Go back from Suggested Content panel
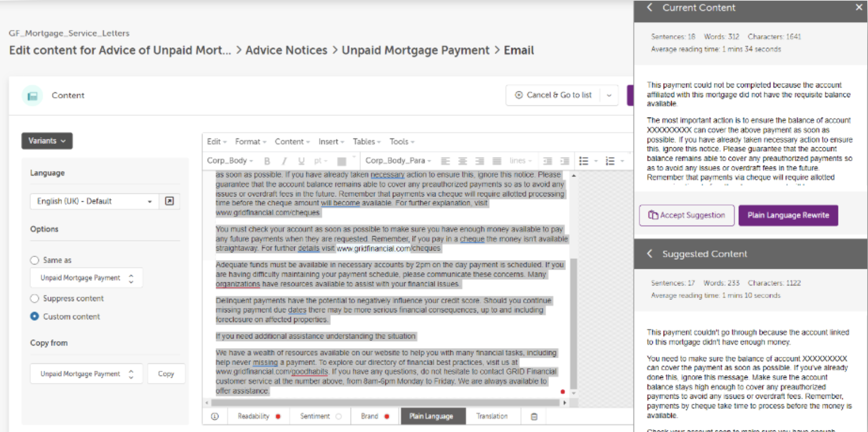Viewport: 868px width, 432px height. [650, 254]
